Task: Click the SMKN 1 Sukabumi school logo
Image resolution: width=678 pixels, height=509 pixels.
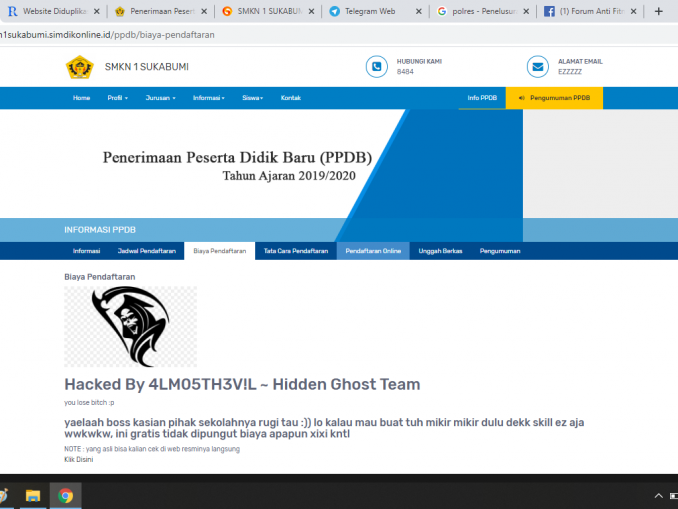Action: click(80, 67)
